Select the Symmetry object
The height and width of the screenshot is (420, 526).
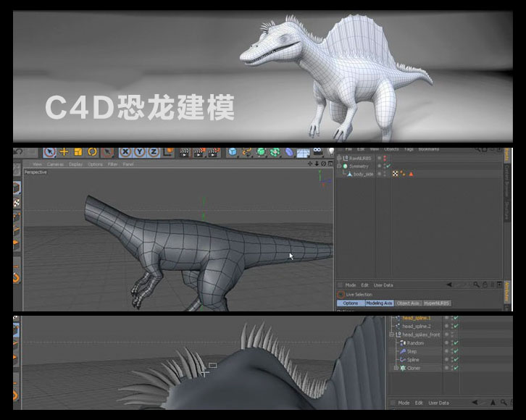click(359, 166)
